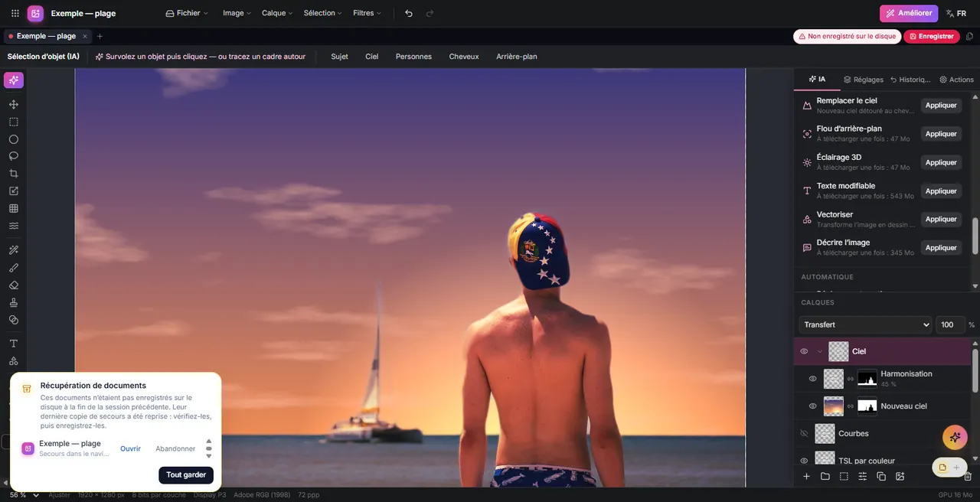The height and width of the screenshot is (502, 980).
Task: Select the Move tool
Action: coord(13,104)
